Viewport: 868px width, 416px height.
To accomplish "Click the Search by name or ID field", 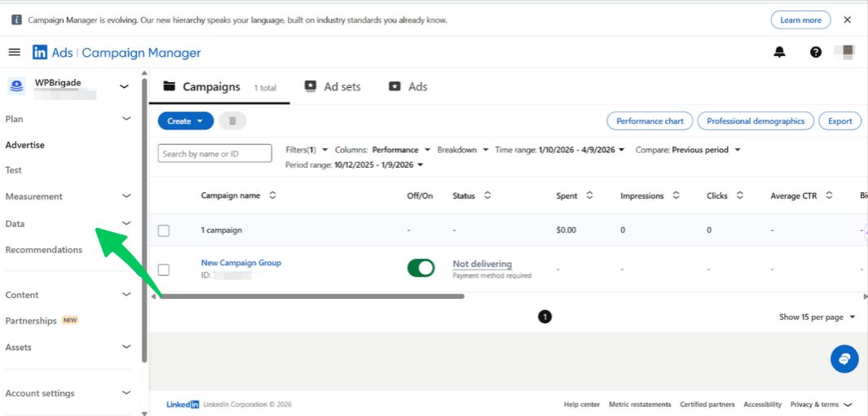I will point(215,153).
